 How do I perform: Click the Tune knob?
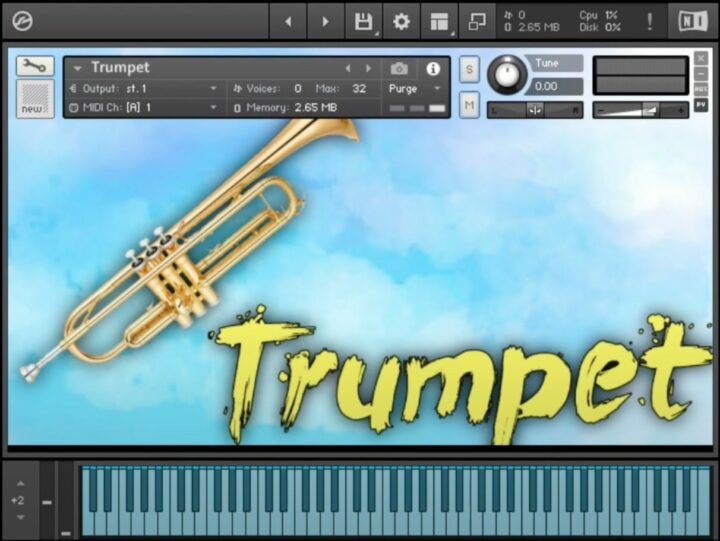pyautogui.click(x=508, y=76)
